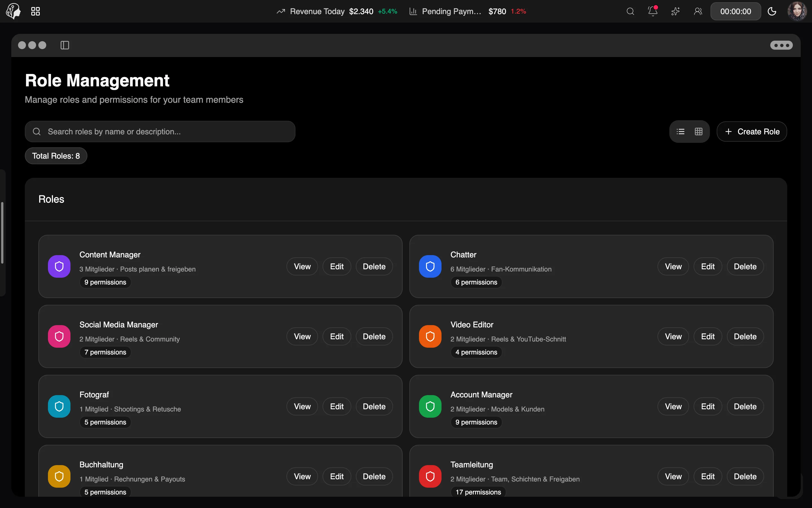Edit the Chatter role
The height and width of the screenshot is (508, 812).
(x=708, y=266)
